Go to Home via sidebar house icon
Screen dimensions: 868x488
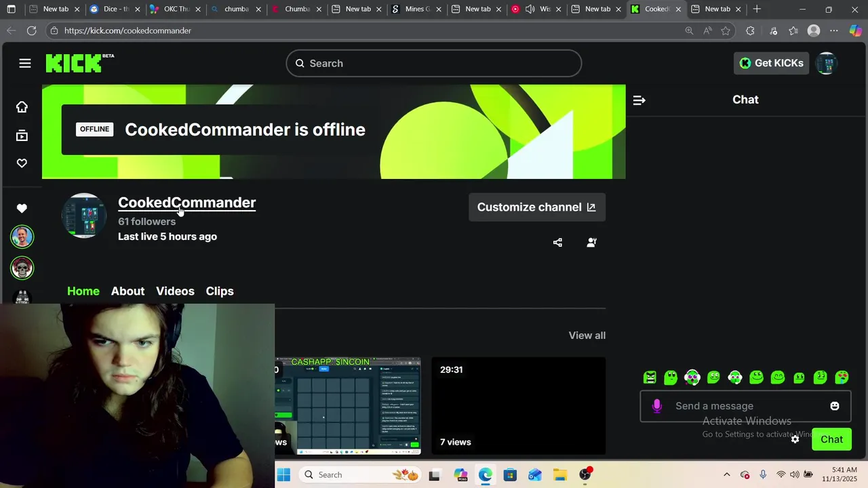(22, 107)
